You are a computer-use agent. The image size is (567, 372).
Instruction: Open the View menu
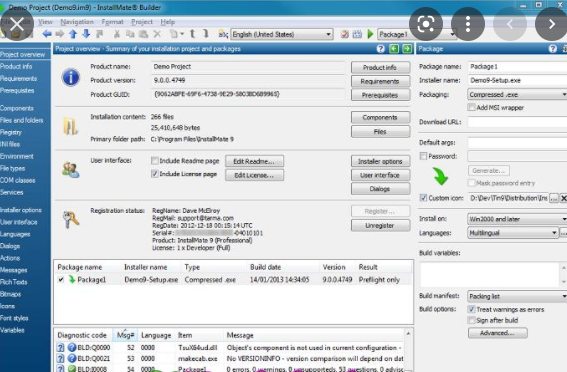click(x=46, y=22)
